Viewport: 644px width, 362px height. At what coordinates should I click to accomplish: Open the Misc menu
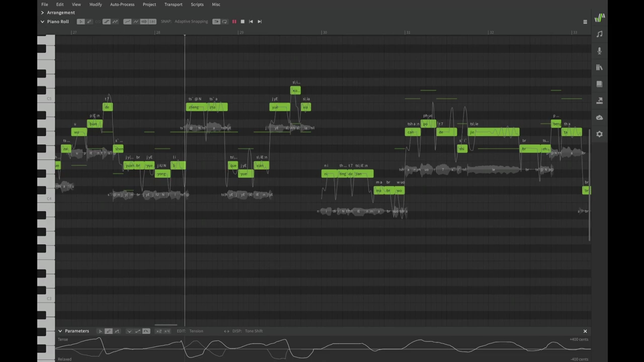pyautogui.click(x=216, y=5)
